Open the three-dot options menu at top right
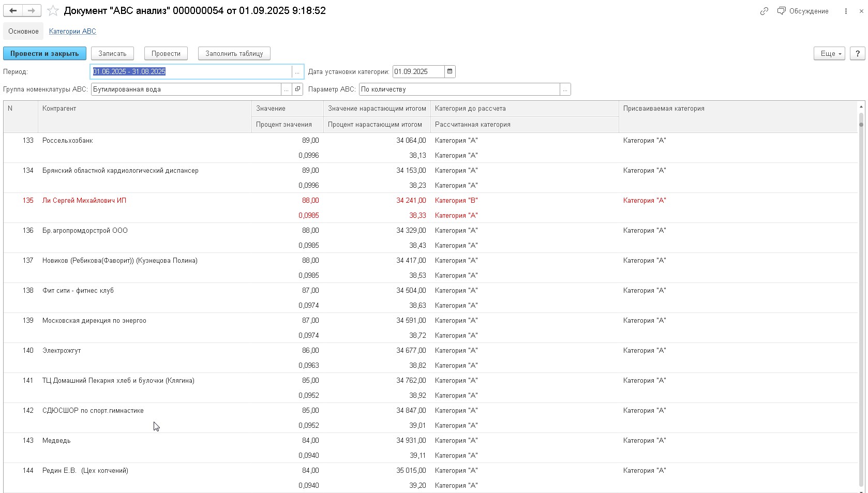Image resolution: width=868 pixels, height=493 pixels. coord(846,11)
